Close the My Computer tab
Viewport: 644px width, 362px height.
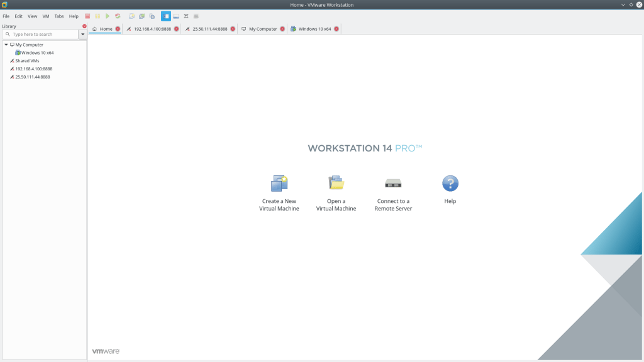(282, 29)
